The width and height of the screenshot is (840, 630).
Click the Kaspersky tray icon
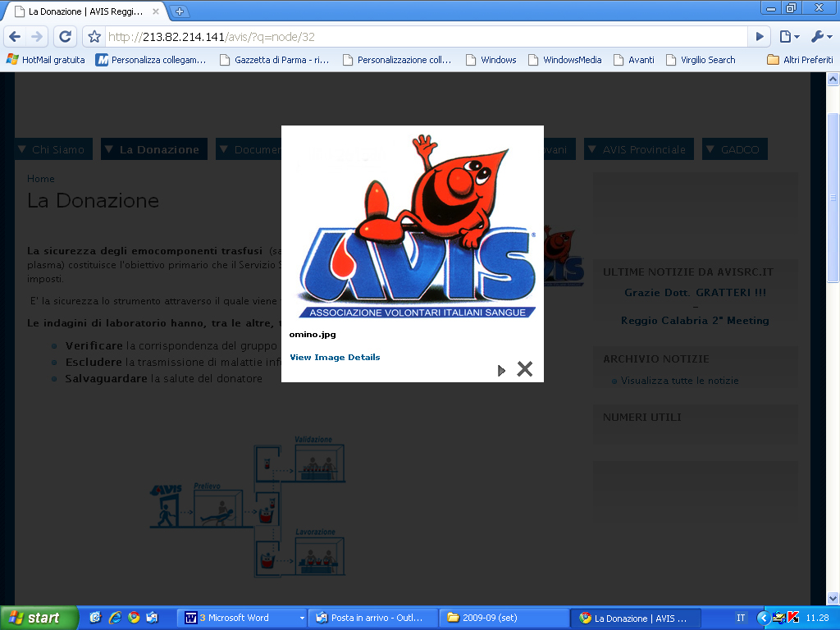[793, 618]
